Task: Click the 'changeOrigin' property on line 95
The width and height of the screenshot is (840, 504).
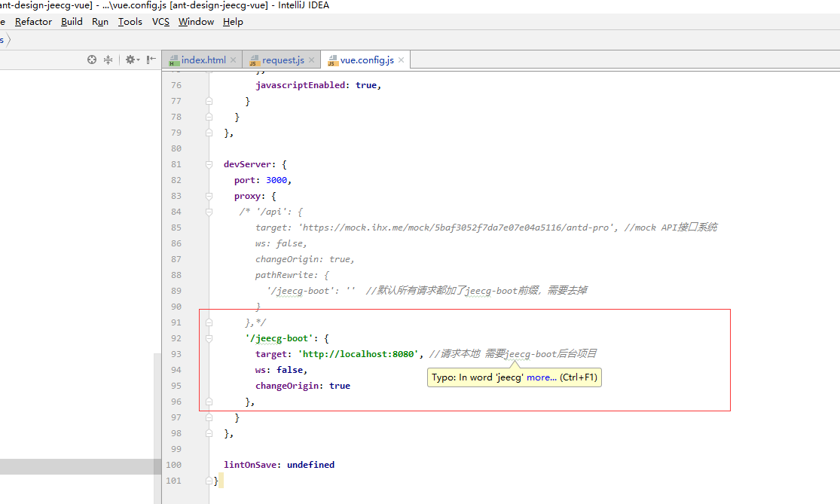Action: [286, 386]
